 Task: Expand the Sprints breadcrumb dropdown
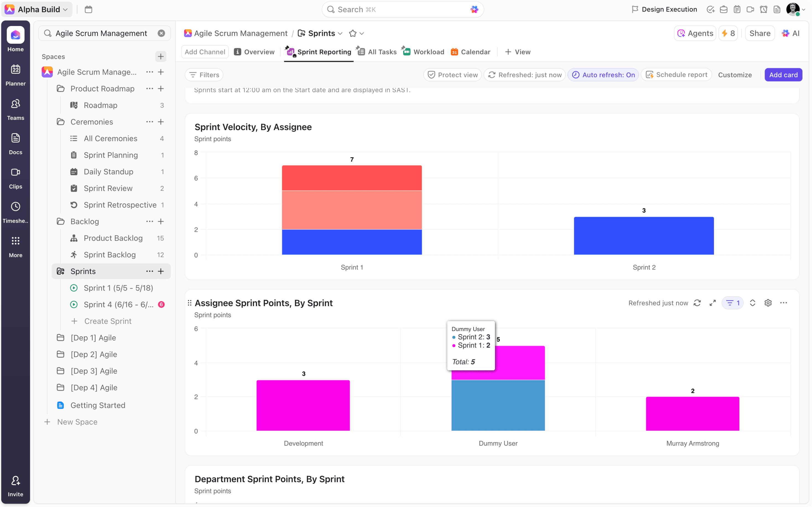[340, 33]
